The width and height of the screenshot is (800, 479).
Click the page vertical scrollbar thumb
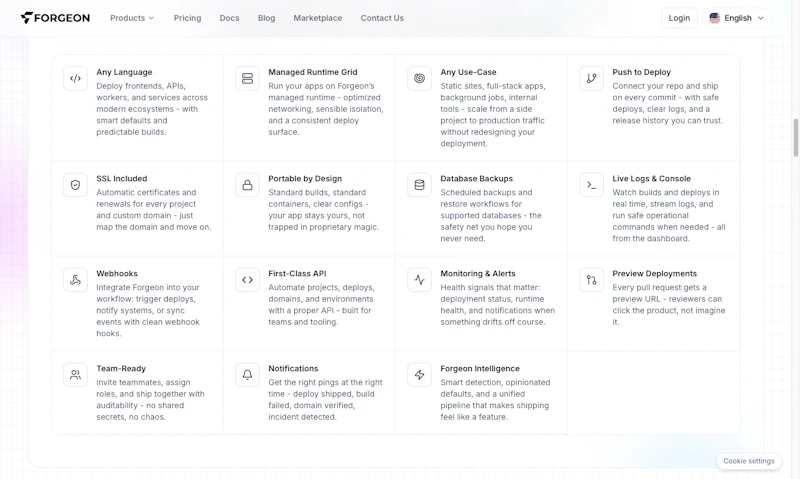[795, 138]
